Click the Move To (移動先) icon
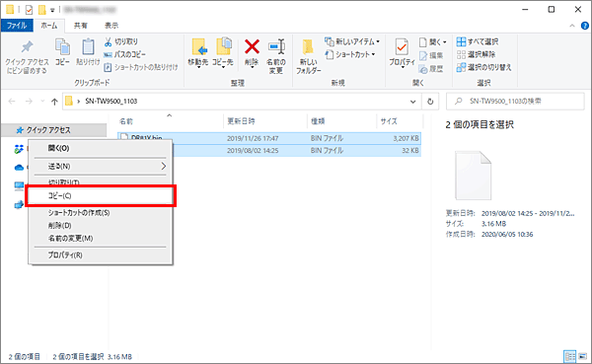The width and height of the screenshot is (592, 364). [199, 47]
